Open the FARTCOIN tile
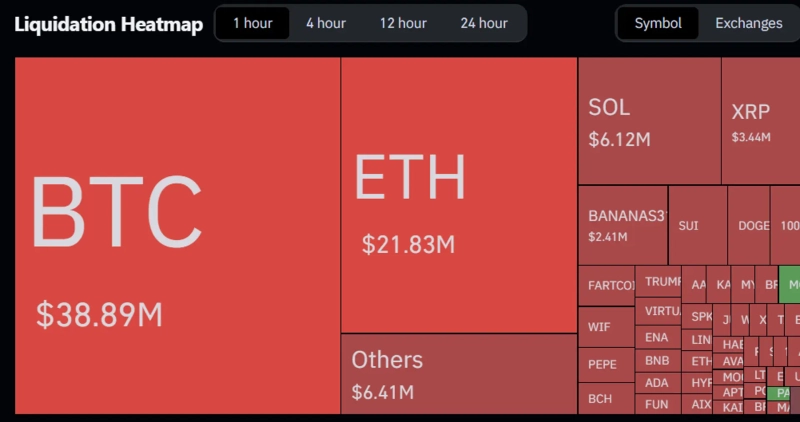800x422 pixels. 606,286
